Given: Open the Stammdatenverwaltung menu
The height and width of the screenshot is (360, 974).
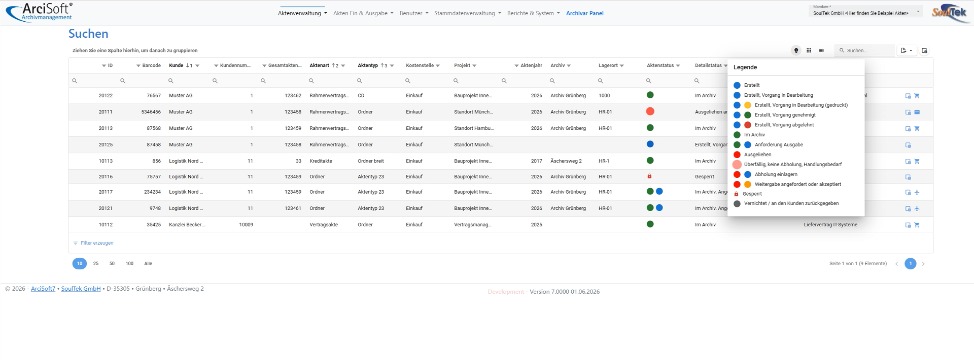Looking at the screenshot, I should (468, 13).
